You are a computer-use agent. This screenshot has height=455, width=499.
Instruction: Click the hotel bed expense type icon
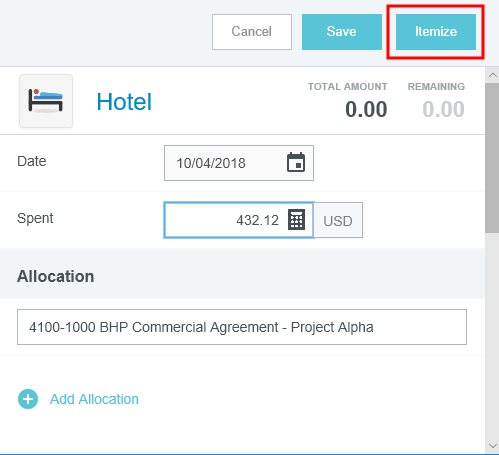click(46, 101)
